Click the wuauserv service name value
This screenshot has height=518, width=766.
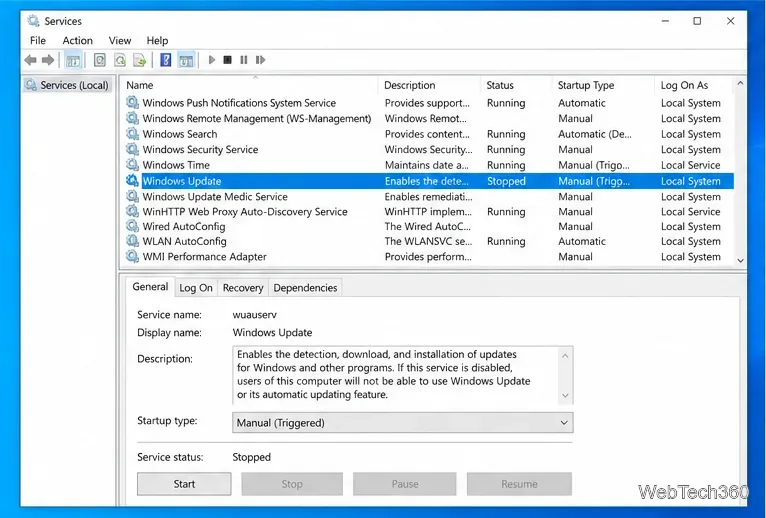click(x=255, y=315)
